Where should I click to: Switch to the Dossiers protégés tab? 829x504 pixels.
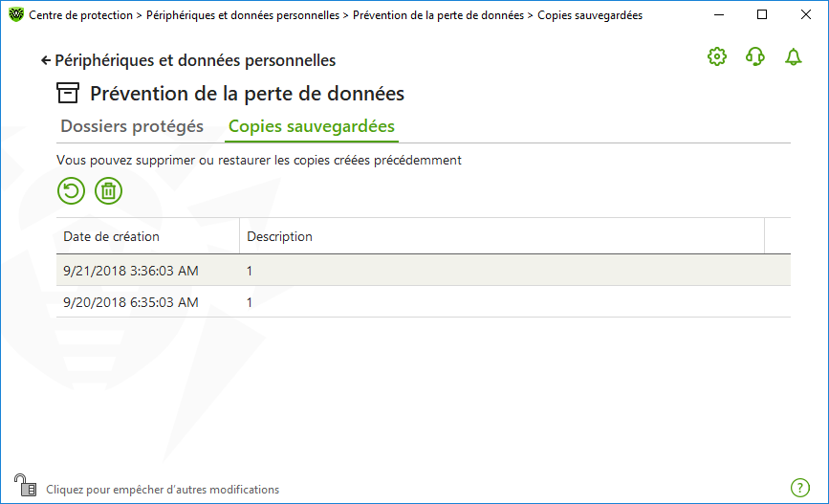point(132,126)
